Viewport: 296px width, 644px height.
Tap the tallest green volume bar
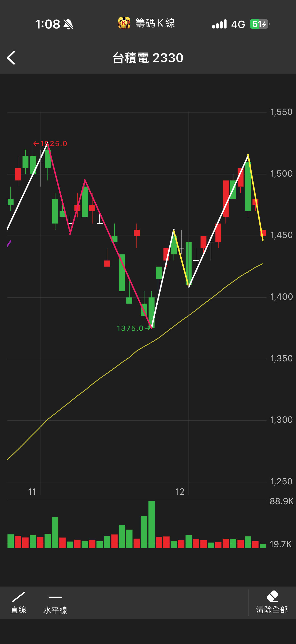[x=151, y=524]
